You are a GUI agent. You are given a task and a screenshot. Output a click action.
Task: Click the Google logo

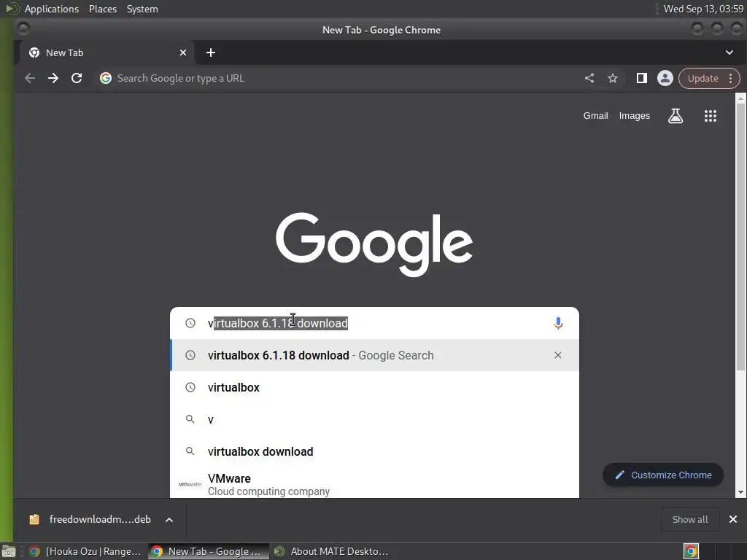(x=374, y=244)
